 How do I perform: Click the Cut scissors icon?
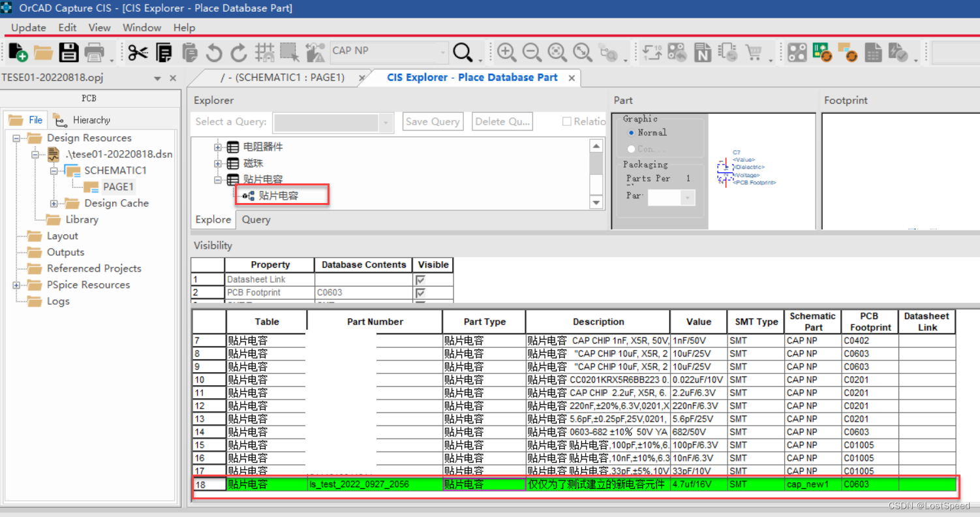pyautogui.click(x=138, y=52)
